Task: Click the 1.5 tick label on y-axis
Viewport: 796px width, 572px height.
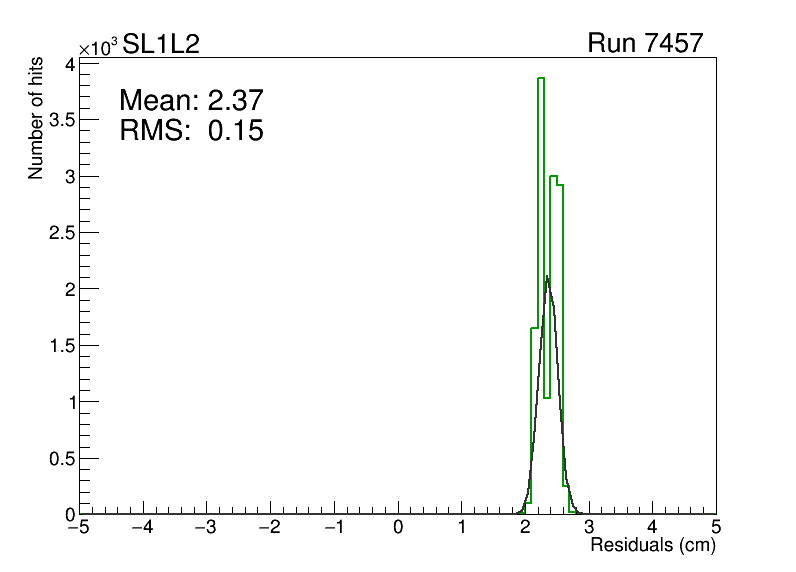Action: [x=60, y=346]
